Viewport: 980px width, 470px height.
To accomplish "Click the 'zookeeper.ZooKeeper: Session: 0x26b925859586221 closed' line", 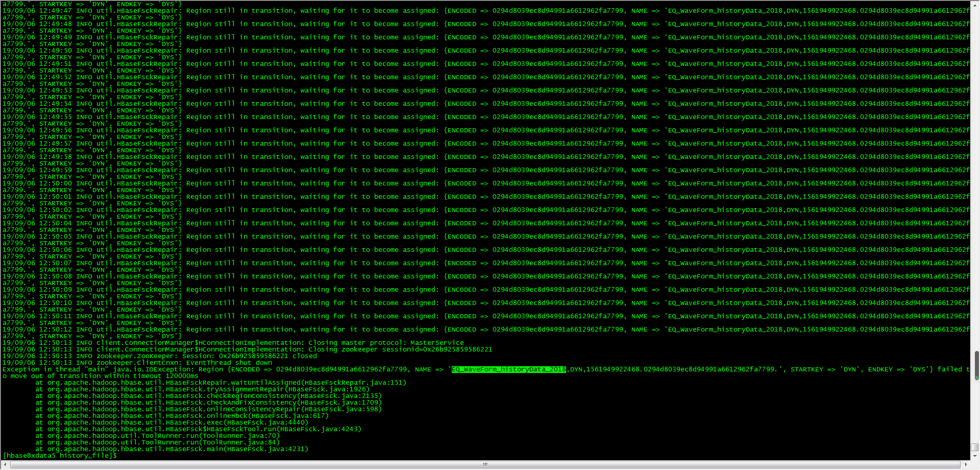I will (159, 356).
